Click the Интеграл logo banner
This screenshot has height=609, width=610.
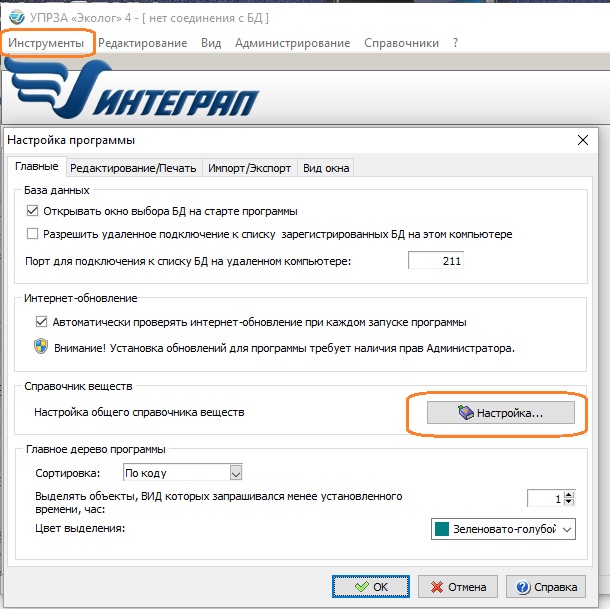point(135,95)
